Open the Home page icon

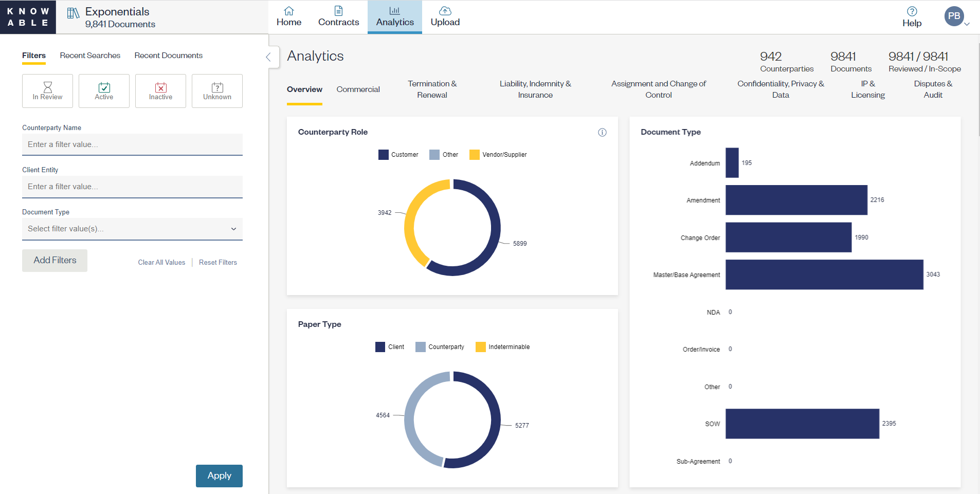click(289, 11)
